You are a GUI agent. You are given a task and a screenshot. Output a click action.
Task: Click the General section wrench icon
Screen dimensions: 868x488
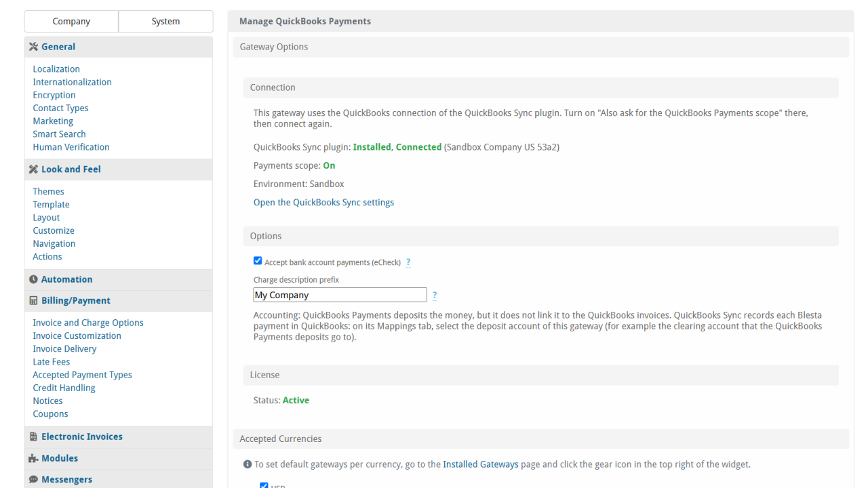pos(33,47)
